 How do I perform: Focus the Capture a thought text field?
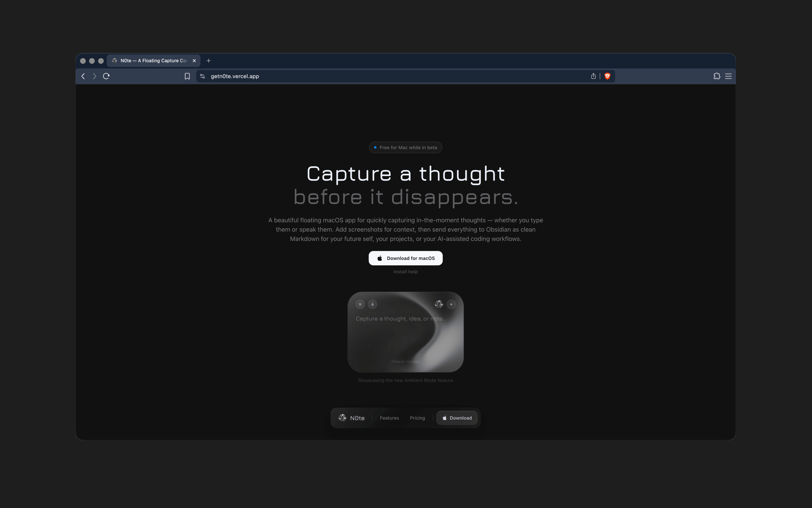tap(401, 319)
